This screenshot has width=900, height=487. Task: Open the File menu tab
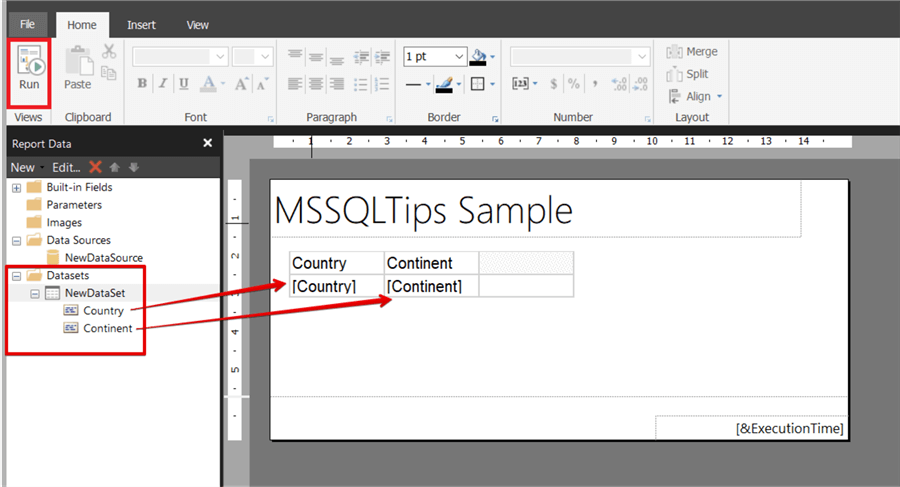(28, 24)
